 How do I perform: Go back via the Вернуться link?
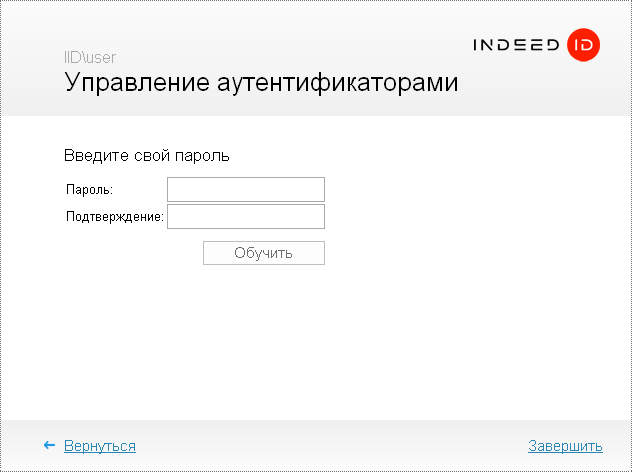pos(100,446)
